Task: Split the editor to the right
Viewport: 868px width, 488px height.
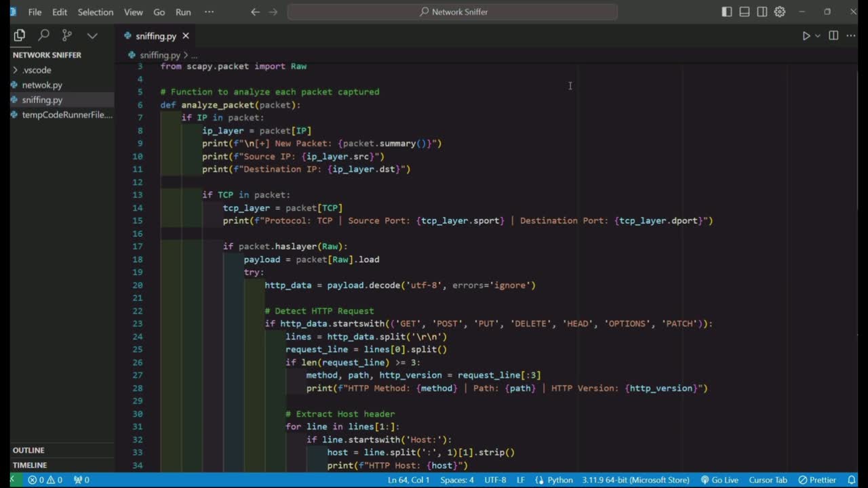Action: coord(833,36)
